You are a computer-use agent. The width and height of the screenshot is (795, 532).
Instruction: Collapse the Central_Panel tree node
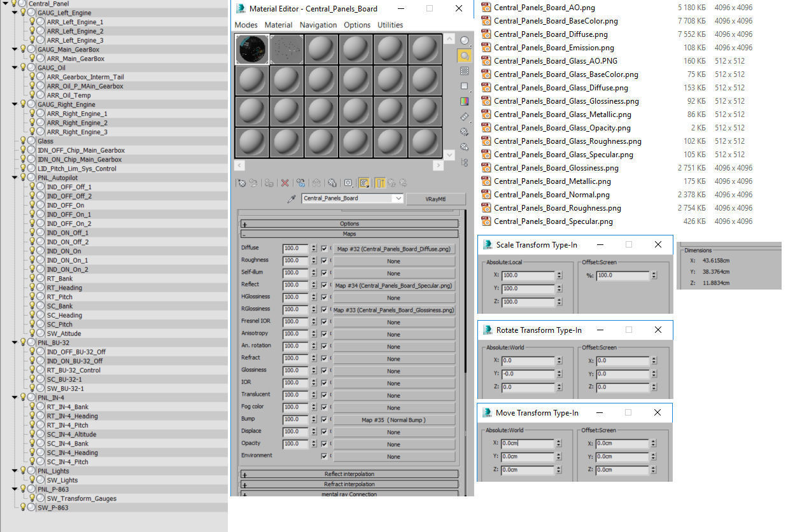(x=6, y=4)
